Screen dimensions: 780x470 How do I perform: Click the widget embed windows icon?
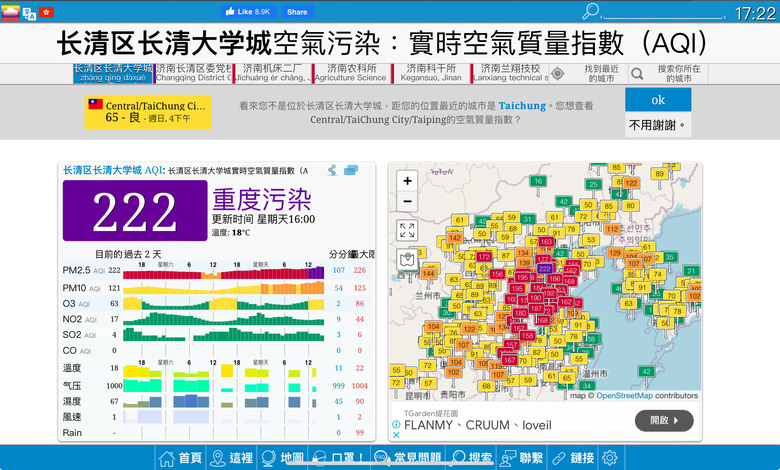pos(351,171)
